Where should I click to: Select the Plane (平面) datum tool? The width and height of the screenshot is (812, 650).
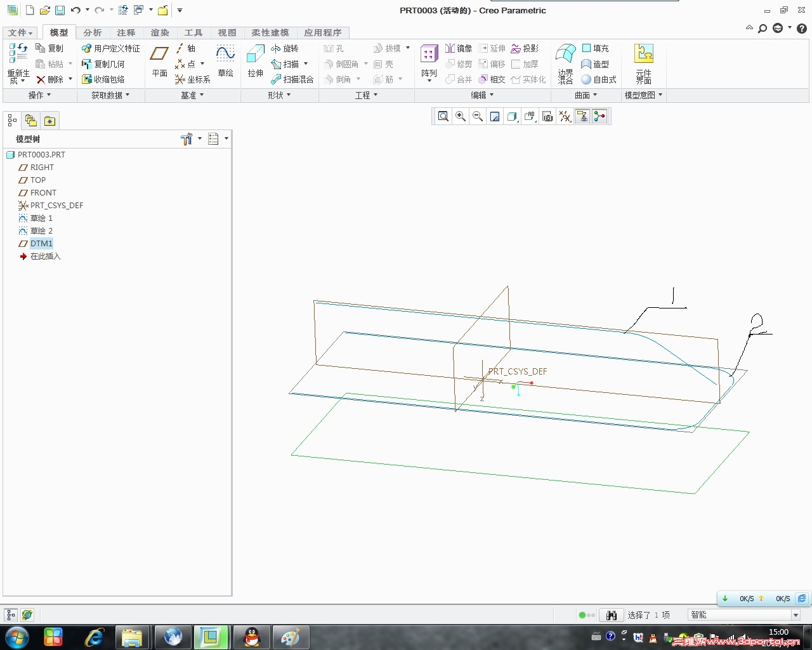(x=159, y=61)
